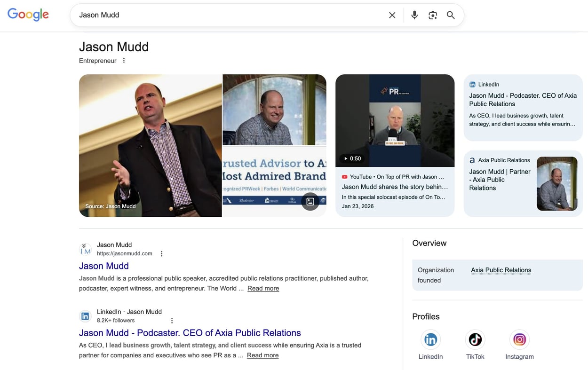Viewport: 588px width, 370px height.
Task: Start voice search with microphone icon
Action: coord(414,15)
